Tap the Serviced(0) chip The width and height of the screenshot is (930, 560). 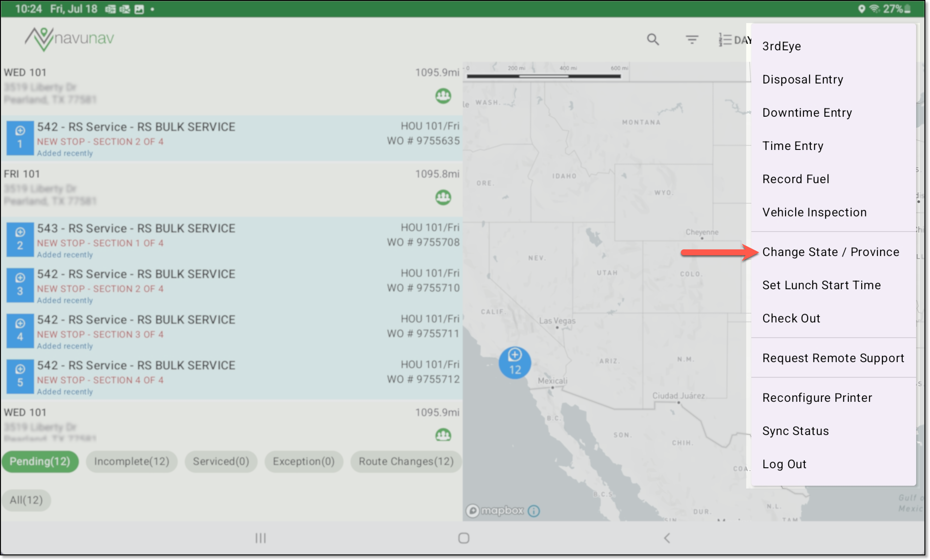pos(221,461)
